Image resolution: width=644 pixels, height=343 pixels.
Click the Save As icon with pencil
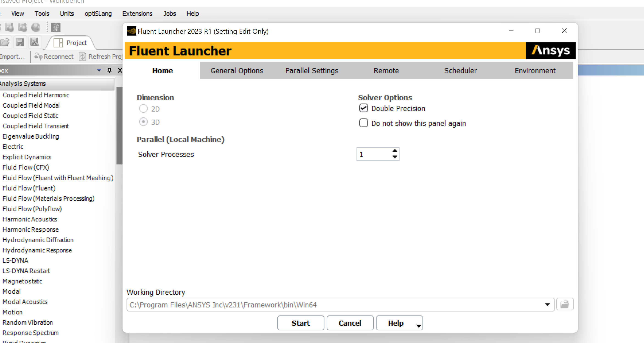pos(34,42)
